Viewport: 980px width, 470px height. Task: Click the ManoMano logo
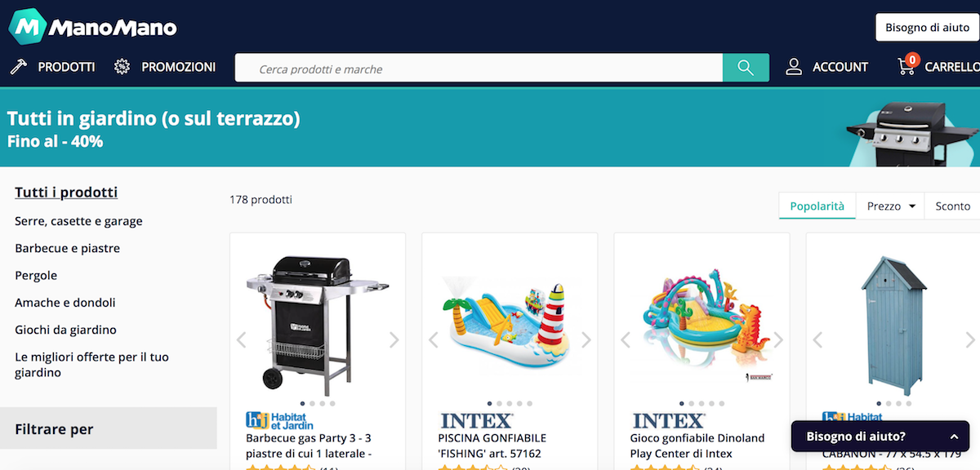(x=92, y=27)
